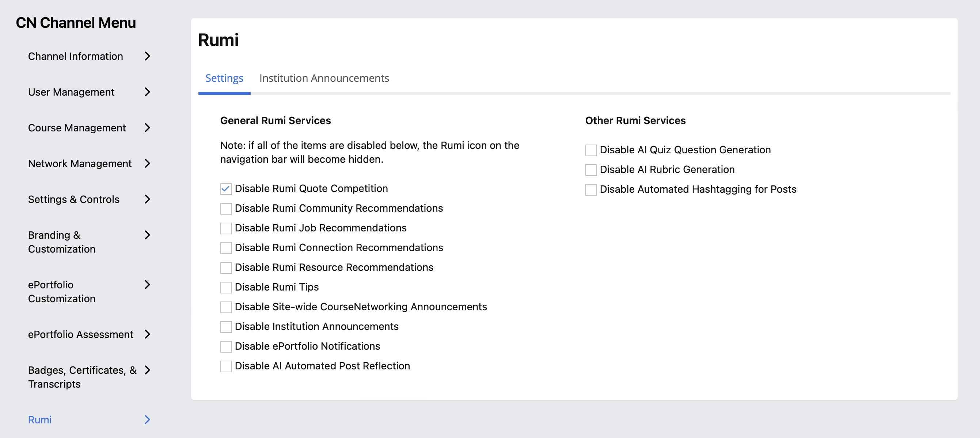980x438 pixels.
Task: Check Disable Rumi Community Recommendations
Action: 226,208
